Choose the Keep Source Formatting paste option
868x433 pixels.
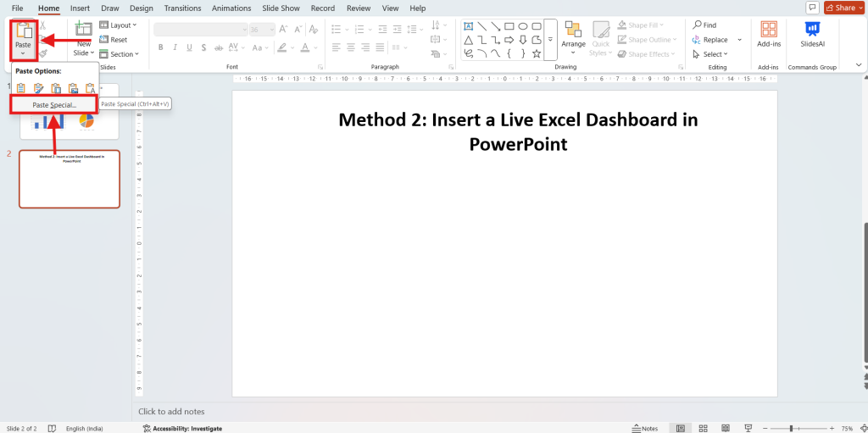tap(39, 88)
